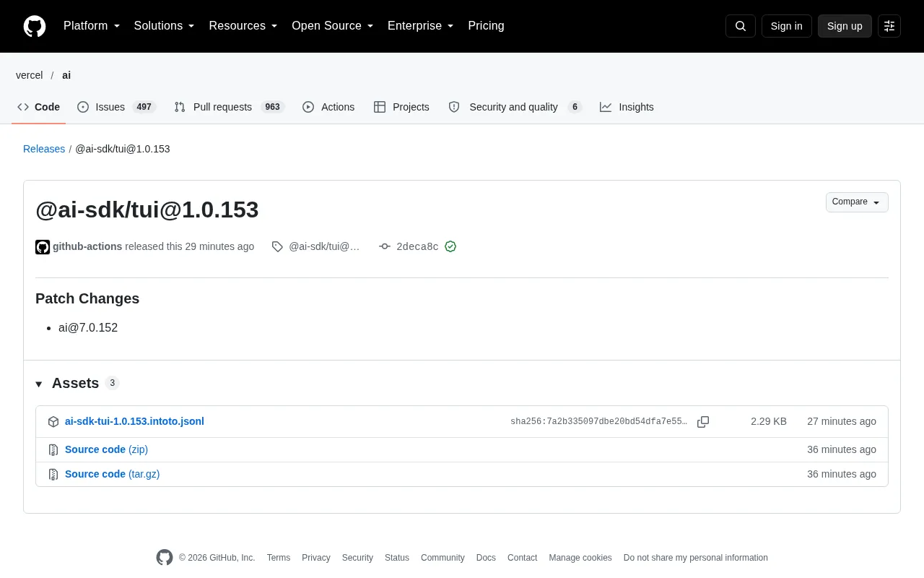The height and width of the screenshot is (578, 924).
Task: Download Source code zip
Action: 106,449
